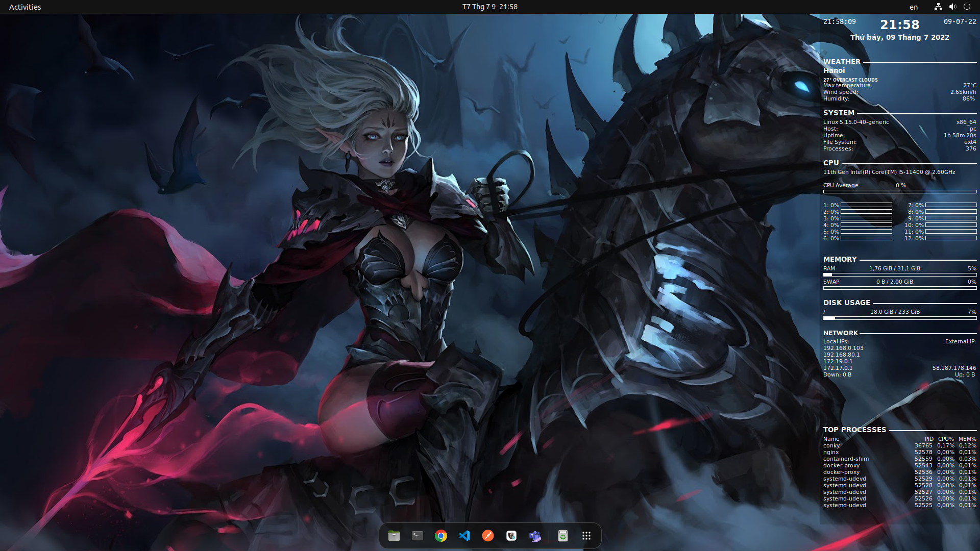Screen dimensions: 980x551
Task: Open the power menu icon in top bar
Action: pos(967,7)
